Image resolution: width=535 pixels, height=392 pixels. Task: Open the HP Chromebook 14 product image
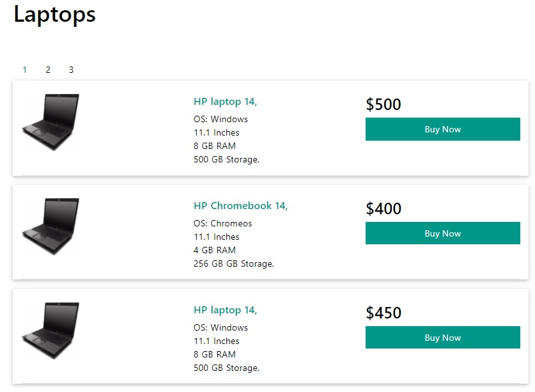coord(50,226)
